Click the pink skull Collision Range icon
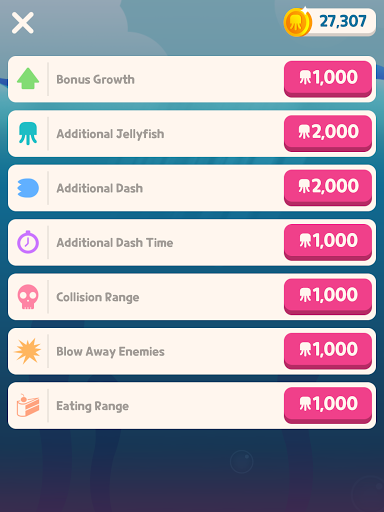The height and width of the screenshot is (512, 384). (x=28, y=297)
